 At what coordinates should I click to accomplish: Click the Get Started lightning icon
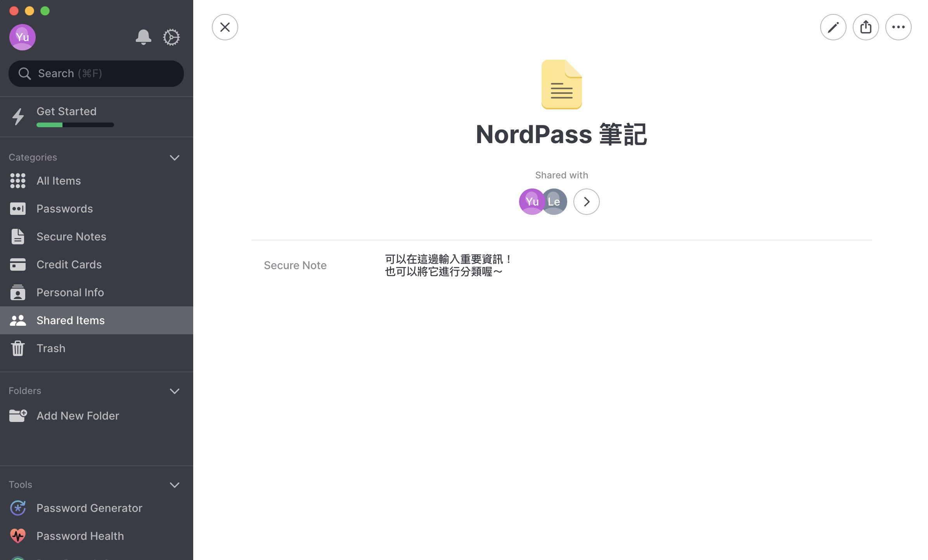tap(18, 117)
